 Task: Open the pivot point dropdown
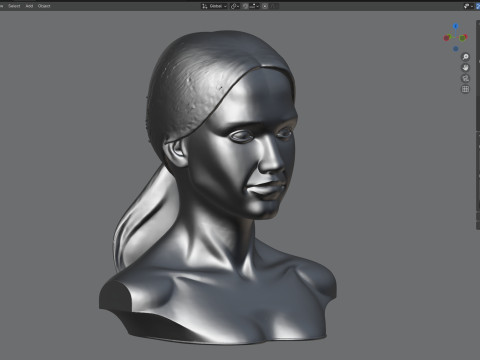[235, 6]
